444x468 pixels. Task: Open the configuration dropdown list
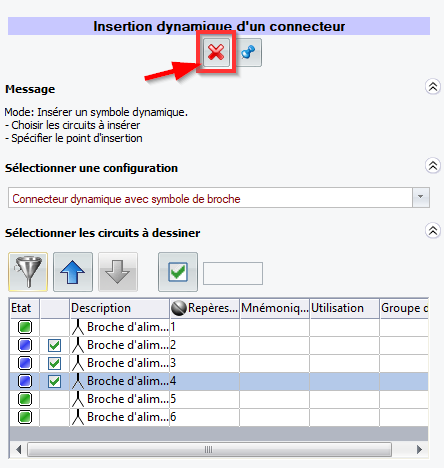coord(421,197)
